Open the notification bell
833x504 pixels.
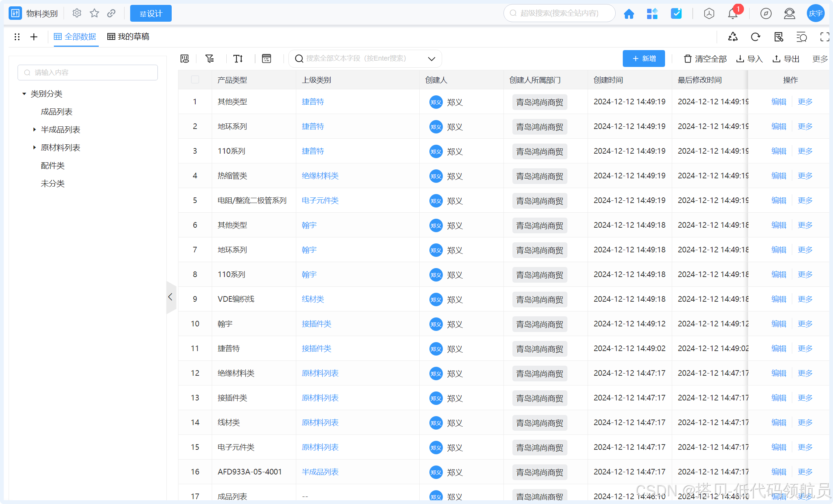point(732,14)
